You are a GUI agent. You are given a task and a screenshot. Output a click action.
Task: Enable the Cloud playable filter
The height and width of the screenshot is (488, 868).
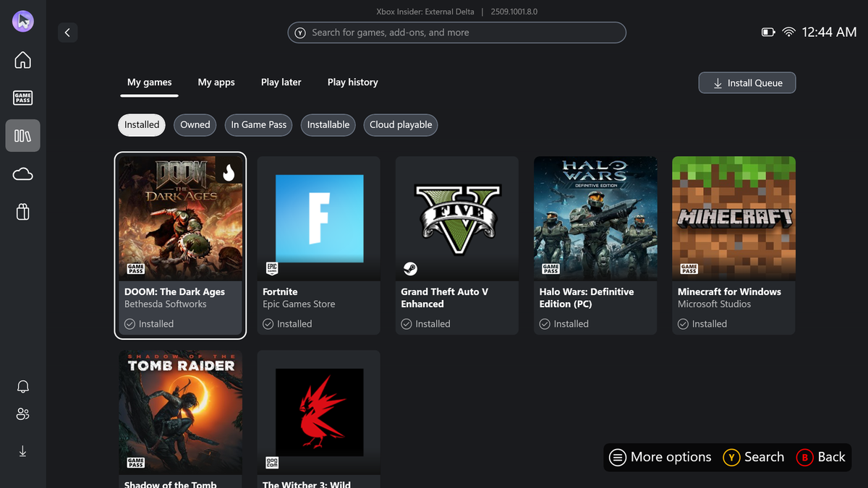[400, 124]
